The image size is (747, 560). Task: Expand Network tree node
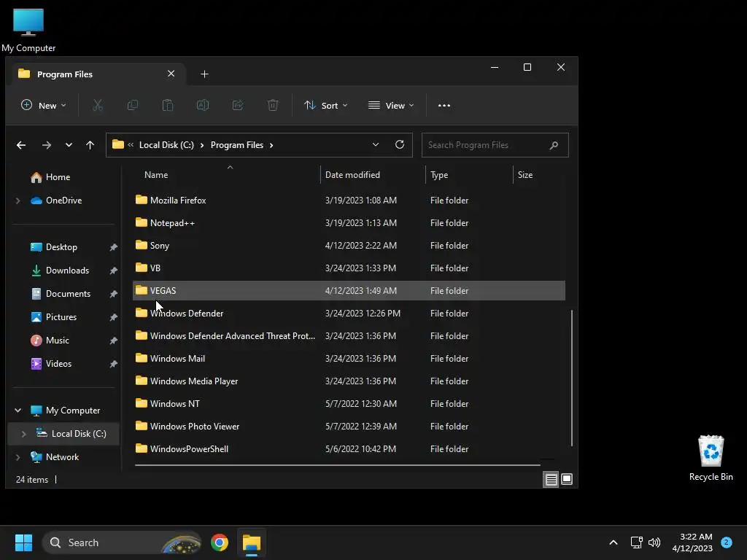[x=18, y=457]
